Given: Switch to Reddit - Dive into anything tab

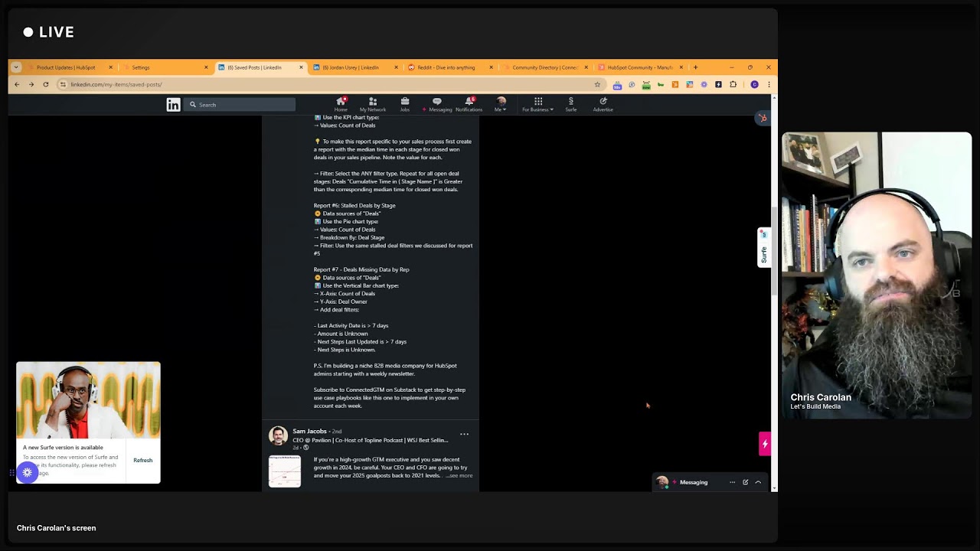Looking at the screenshot, I should click(x=449, y=67).
